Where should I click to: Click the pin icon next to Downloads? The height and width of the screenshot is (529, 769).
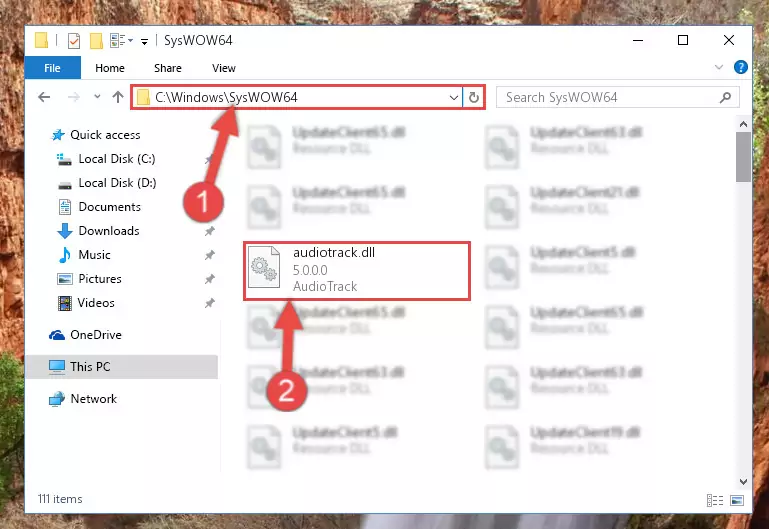click(209, 231)
